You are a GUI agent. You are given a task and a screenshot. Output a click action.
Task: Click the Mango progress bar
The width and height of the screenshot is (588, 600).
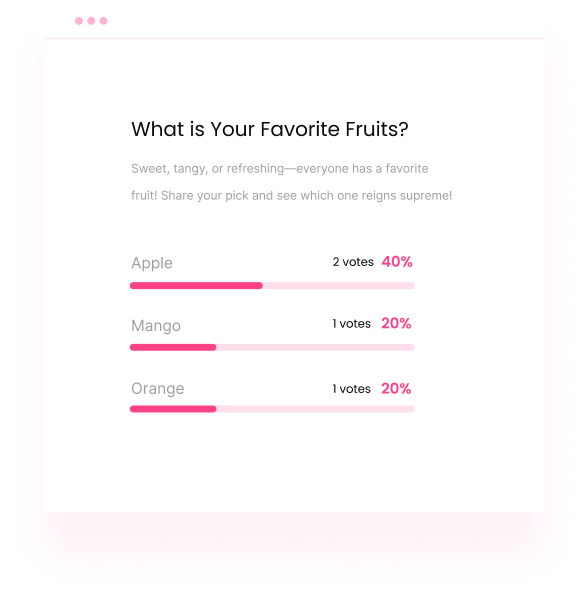(272, 347)
